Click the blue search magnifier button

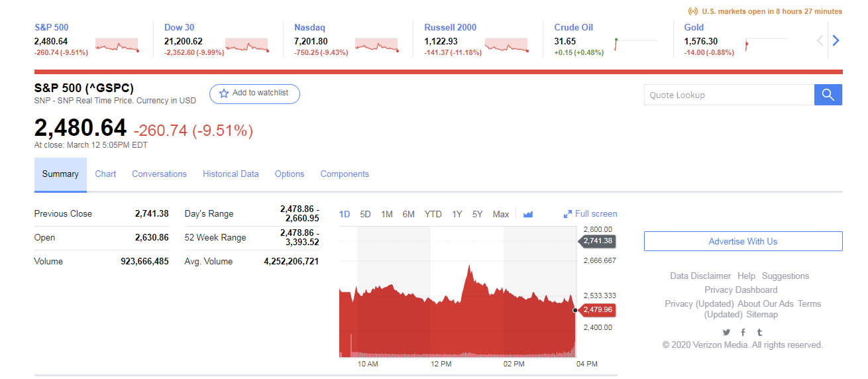coord(828,95)
